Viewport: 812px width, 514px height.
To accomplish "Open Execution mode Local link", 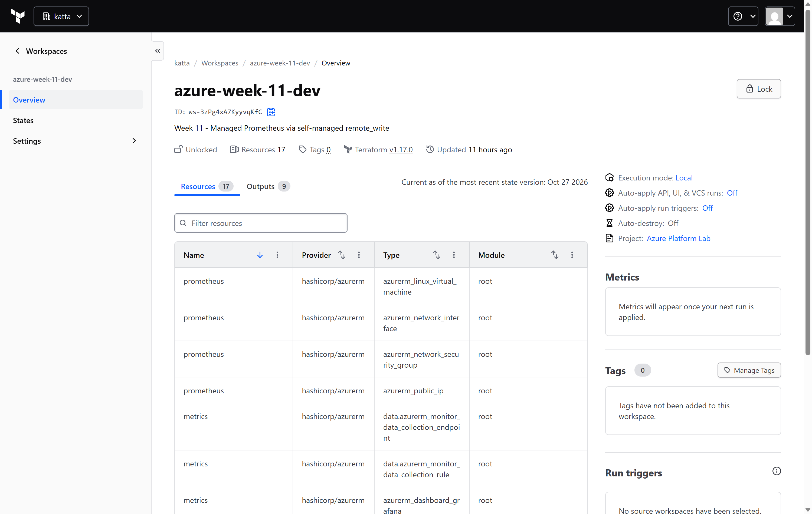I will coord(684,178).
